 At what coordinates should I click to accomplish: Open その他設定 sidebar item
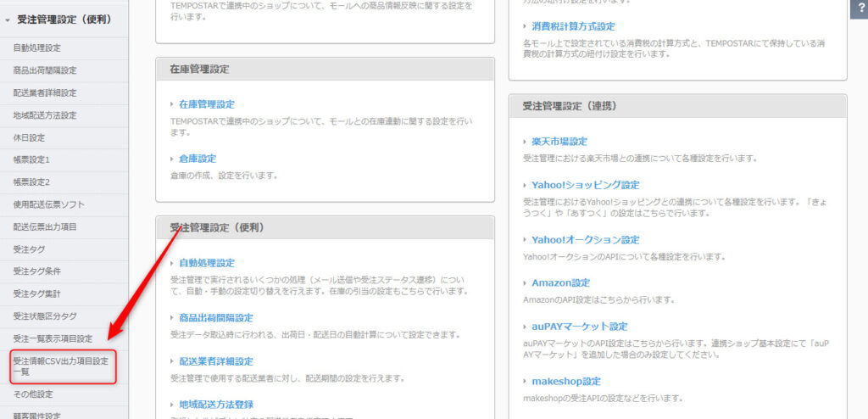coord(32,394)
